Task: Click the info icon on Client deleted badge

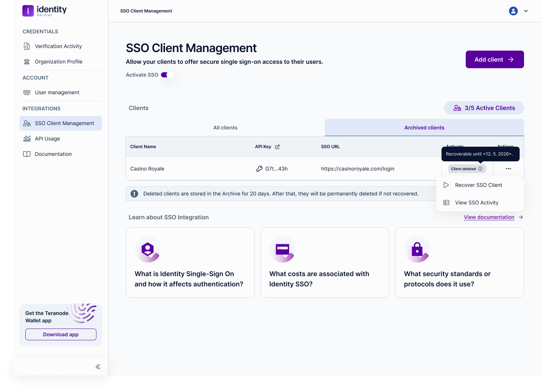Action: click(x=480, y=169)
